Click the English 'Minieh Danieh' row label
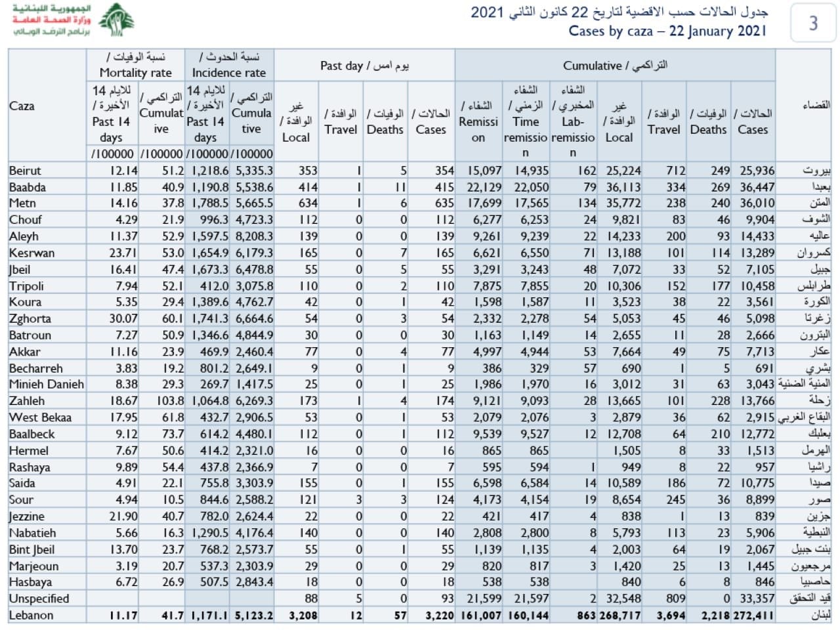Screen dimensions: 840x630 pos(47,384)
